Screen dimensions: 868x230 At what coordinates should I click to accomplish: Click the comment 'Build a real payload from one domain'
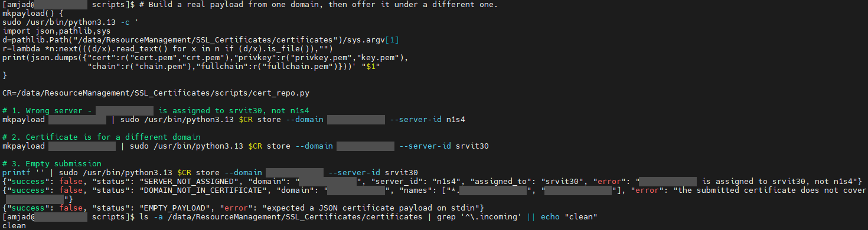[x=233, y=4]
